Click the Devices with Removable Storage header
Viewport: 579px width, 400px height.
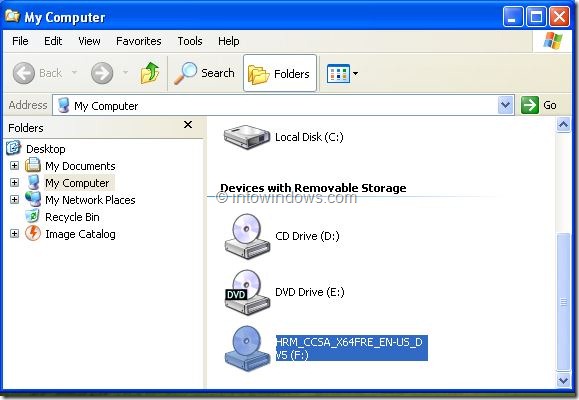pyautogui.click(x=313, y=188)
